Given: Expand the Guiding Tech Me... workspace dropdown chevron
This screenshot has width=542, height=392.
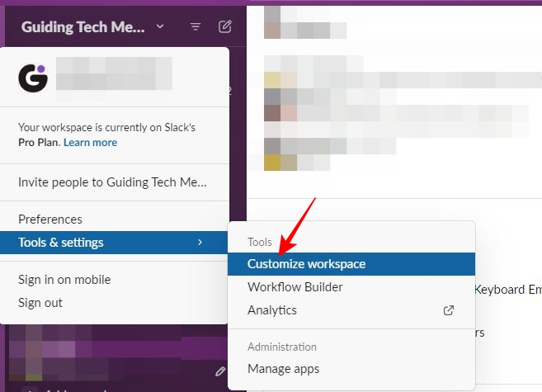Looking at the screenshot, I should click(160, 26).
